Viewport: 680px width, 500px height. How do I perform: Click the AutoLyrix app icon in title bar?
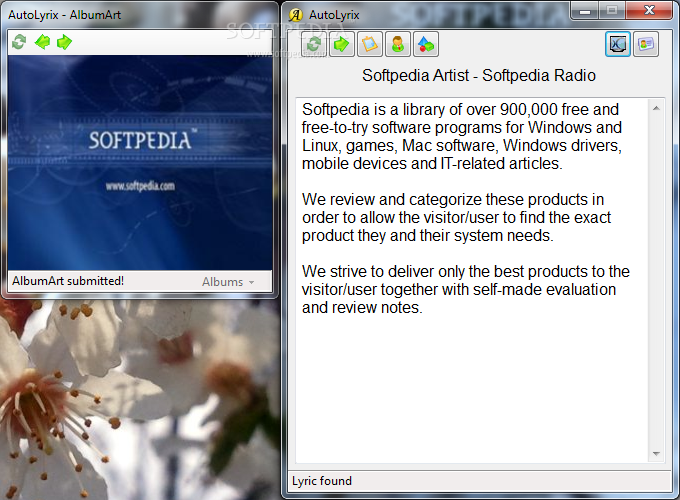tap(296, 15)
